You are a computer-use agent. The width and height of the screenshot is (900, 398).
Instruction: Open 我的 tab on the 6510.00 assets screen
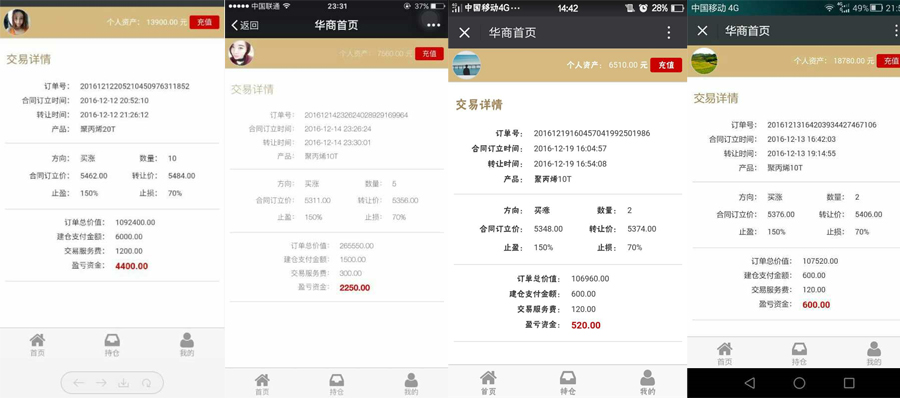click(x=648, y=382)
